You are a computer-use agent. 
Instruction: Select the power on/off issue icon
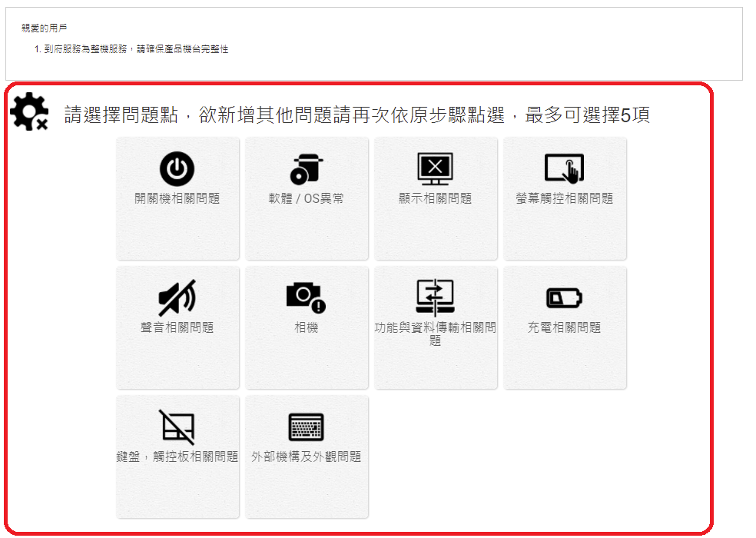[x=177, y=169]
